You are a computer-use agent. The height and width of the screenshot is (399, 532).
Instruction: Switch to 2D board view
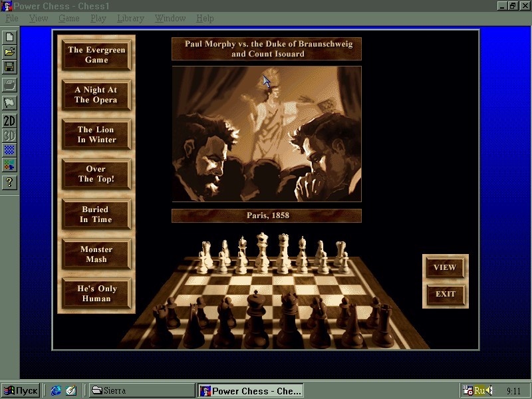pyautogui.click(x=9, y=120)
